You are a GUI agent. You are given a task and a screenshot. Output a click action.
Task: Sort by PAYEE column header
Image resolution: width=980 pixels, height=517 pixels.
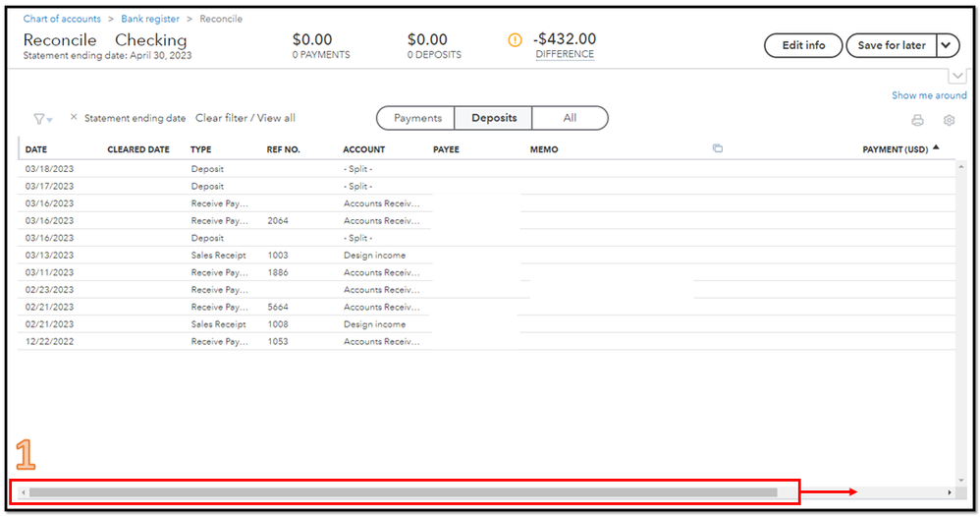(x=446, y=149)
